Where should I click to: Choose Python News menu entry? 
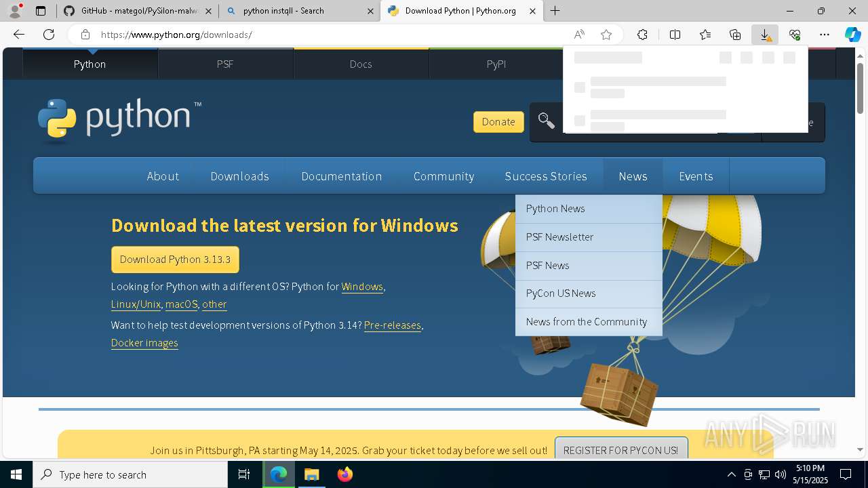point(589,209)
